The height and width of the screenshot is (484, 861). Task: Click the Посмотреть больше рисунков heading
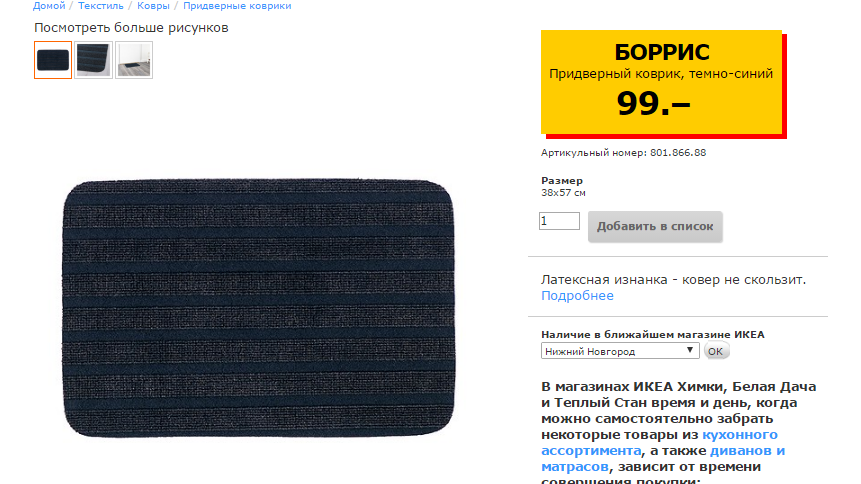point(131,28)
